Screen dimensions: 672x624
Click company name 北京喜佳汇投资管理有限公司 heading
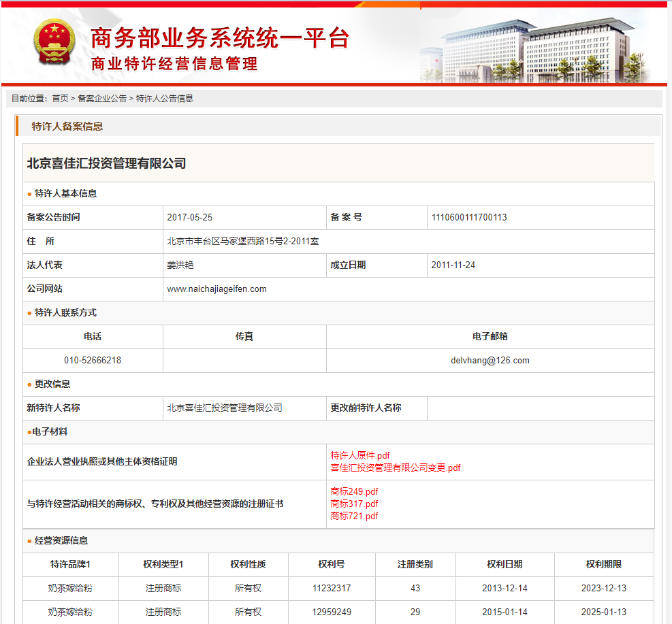coord(106,163)
